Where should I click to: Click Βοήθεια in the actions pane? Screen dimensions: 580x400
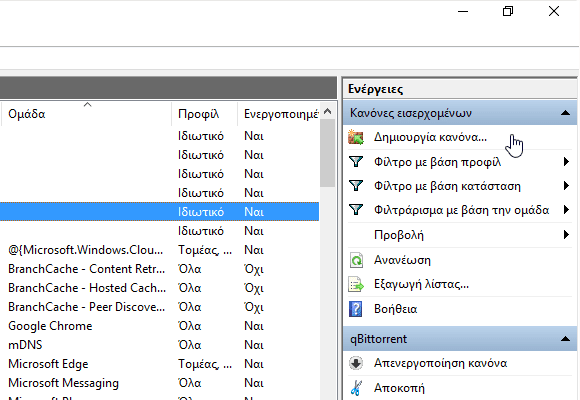tap(395, 309)
